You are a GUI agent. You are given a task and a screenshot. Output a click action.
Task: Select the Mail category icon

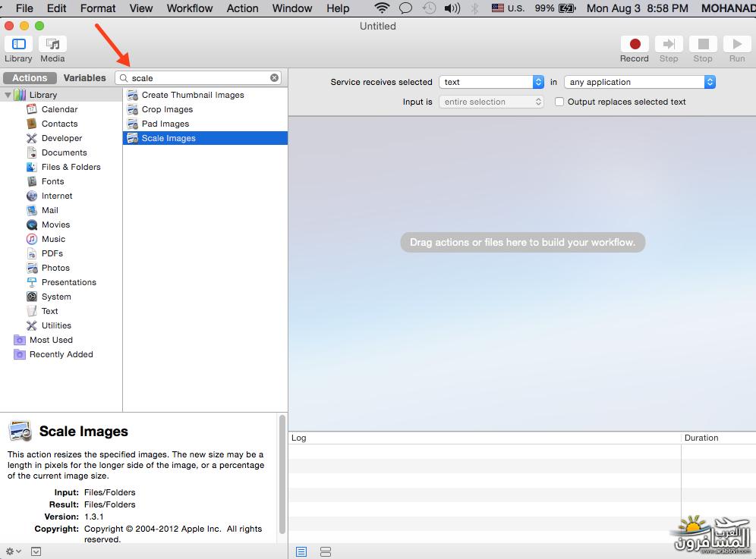click(x=32, y=211)
